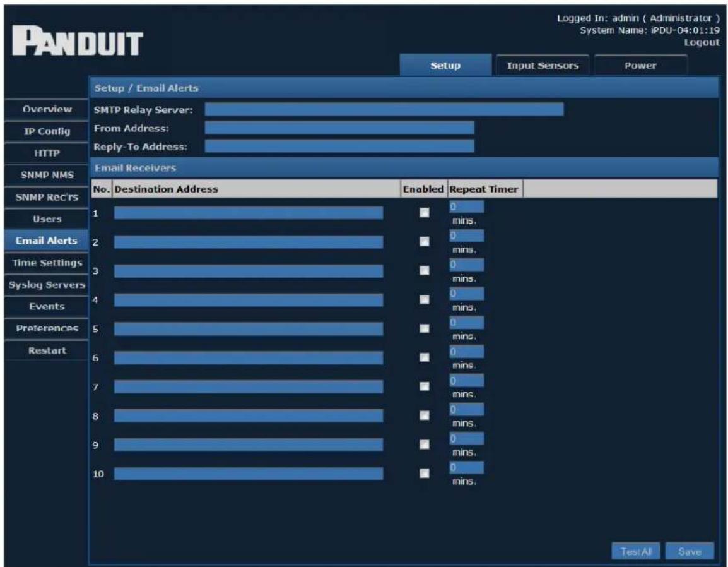Image resolution: width=728 pixels, height=567 pixels.
Task: Open the Setup tab
Action: pyautogui.click(x=445, y=66)
